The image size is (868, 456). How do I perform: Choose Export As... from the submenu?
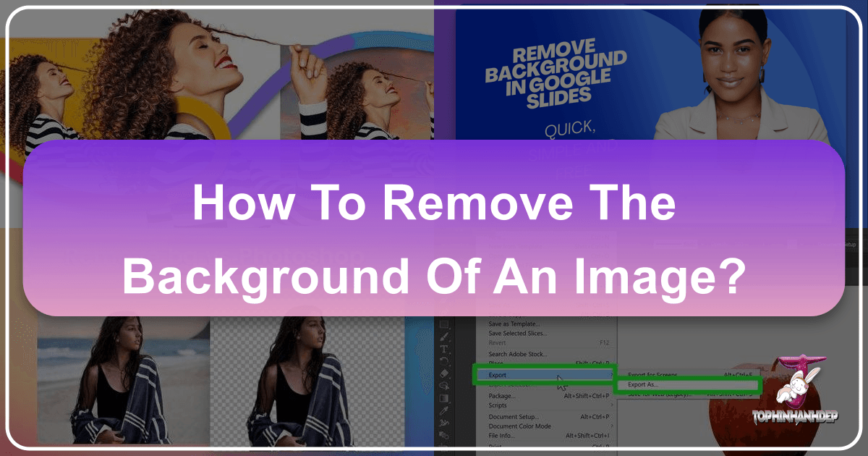(x=687, y=384)
